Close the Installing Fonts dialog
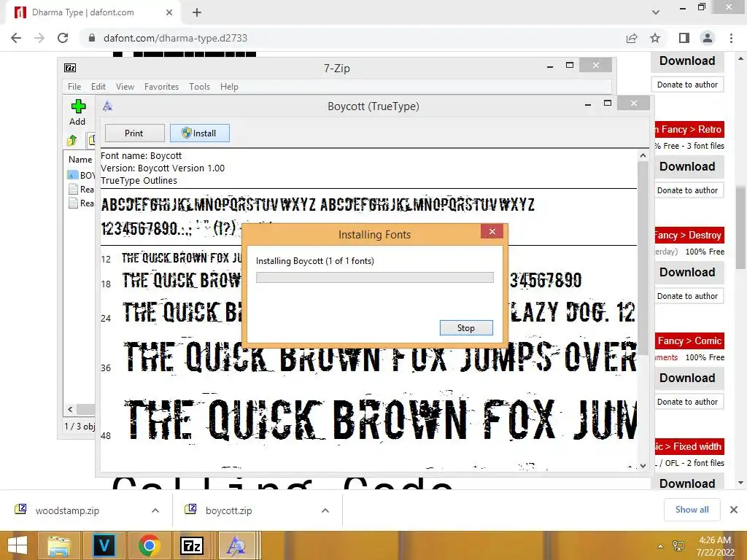The height and width of the screenshot is (560, 747). pos(492,231)
